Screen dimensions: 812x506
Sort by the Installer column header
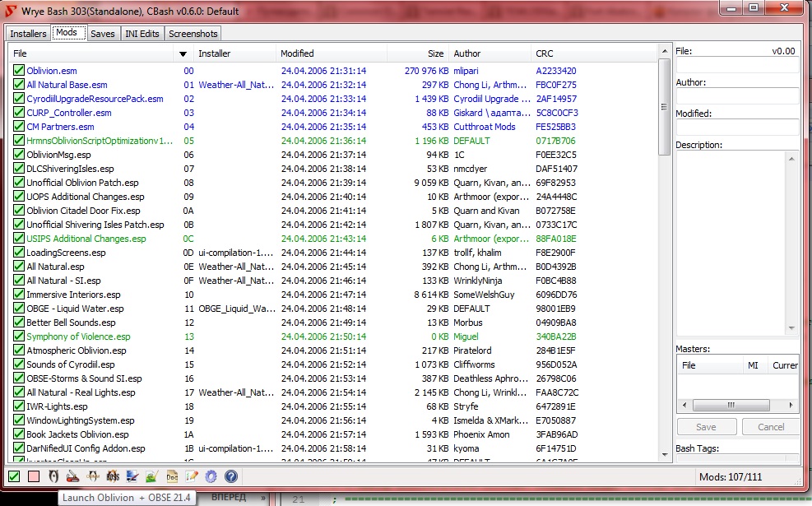point(234,53)
